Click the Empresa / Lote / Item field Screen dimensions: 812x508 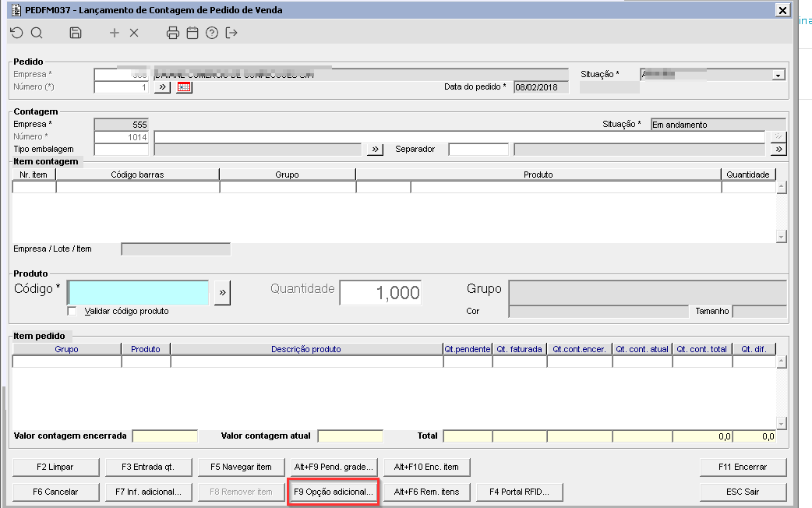176,249
